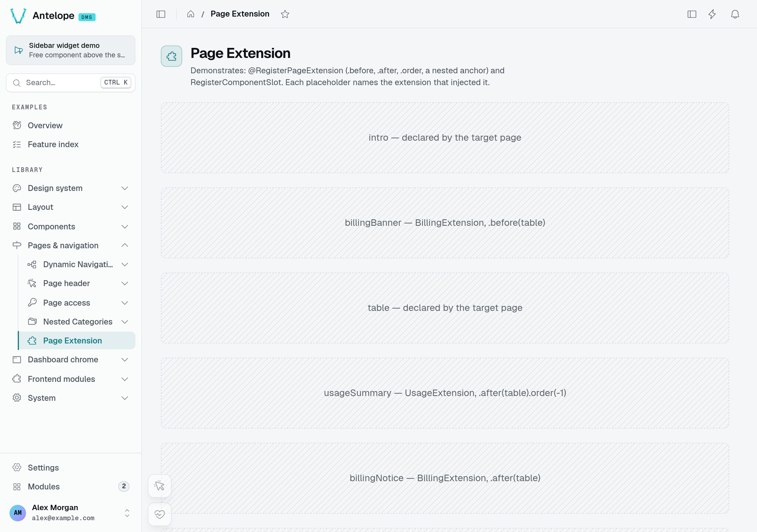Open the Sidebar widget demo card

[71, 50]
